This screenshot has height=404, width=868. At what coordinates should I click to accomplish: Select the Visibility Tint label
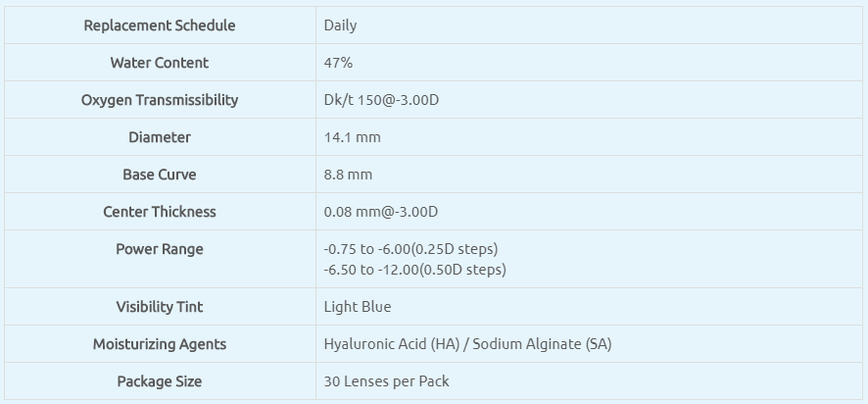coord(160,307)
